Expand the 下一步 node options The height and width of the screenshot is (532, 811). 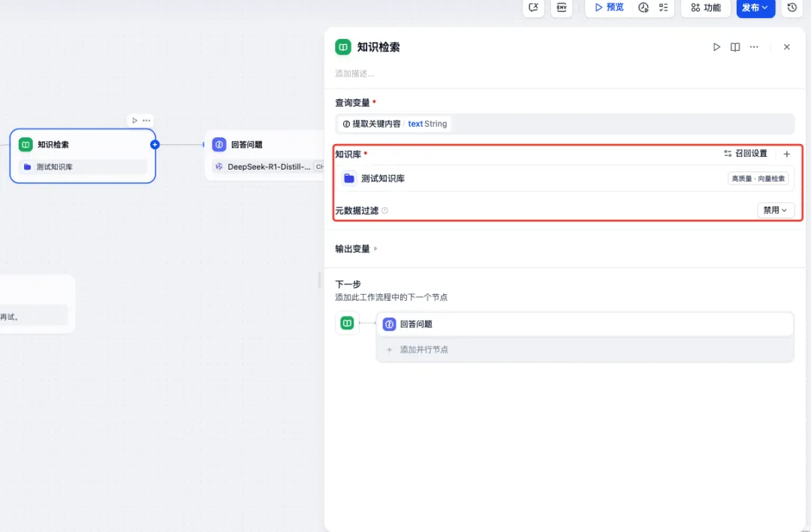point(348,284)
